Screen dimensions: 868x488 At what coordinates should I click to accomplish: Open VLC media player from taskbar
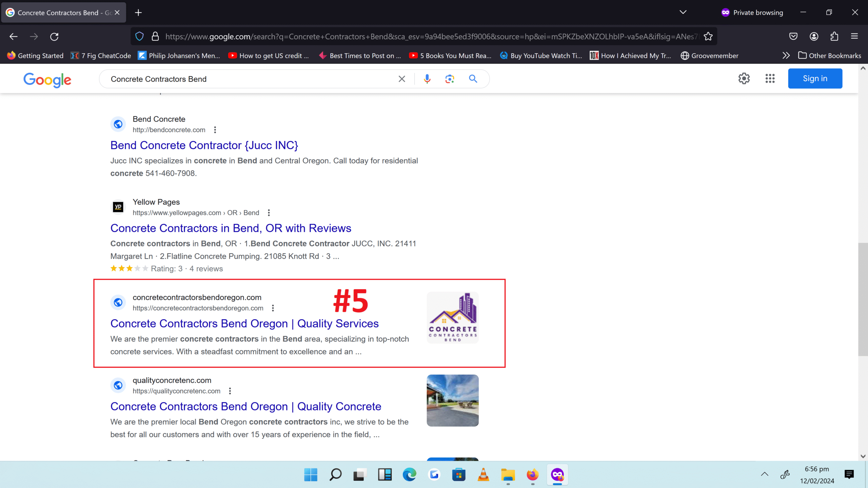point(483,474)
